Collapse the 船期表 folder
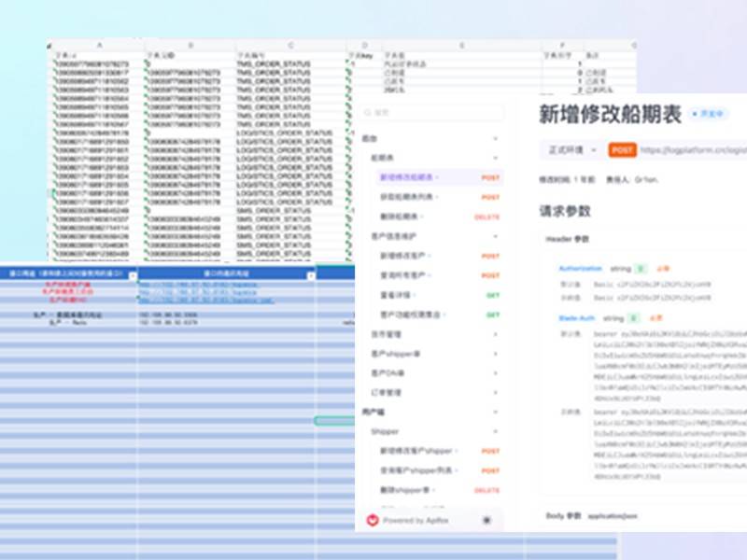This screenshot has height=560, width=747. pyautogui.click(x=495, y=159)
